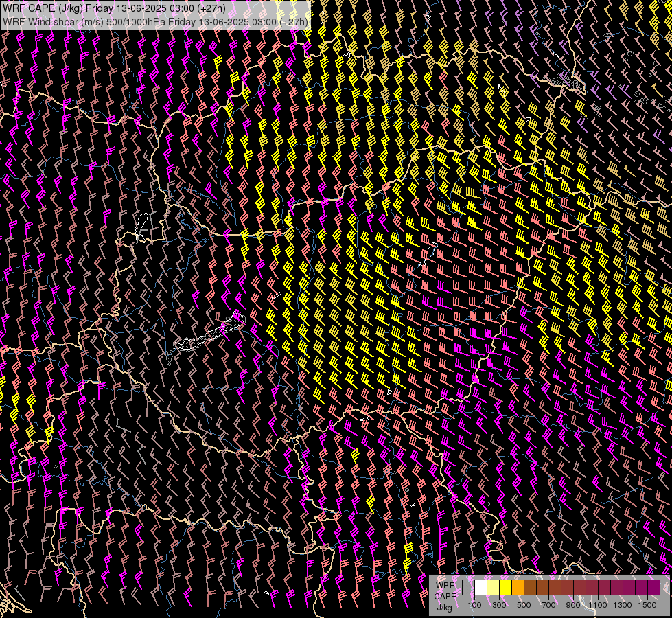Click the 500 legend value
The width and height of the screenshot is (672, 618).
[524, 605]
